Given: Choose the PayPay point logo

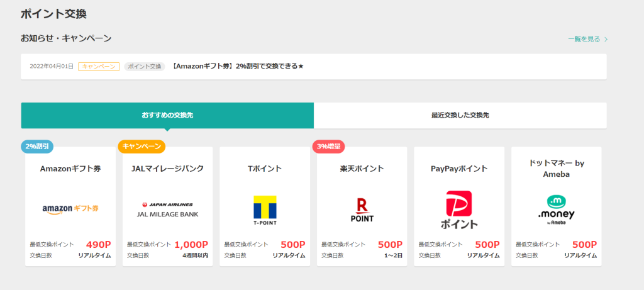Looking at the screenshot, I should pyautogui.click(x=459, y=209).
